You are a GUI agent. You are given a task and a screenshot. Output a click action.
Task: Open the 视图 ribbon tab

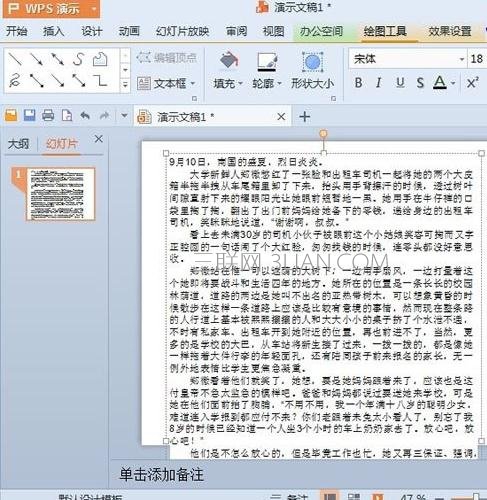[x=273, y=31]
